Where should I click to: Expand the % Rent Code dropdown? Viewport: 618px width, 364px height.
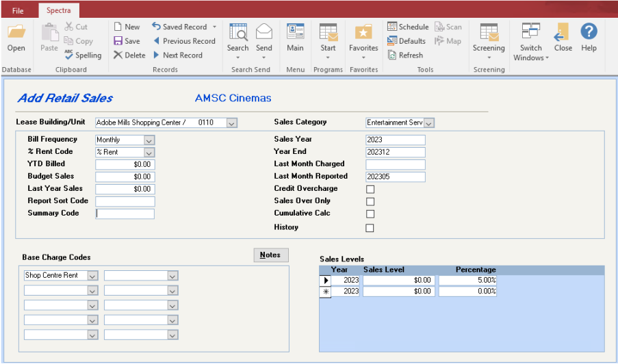149,152
